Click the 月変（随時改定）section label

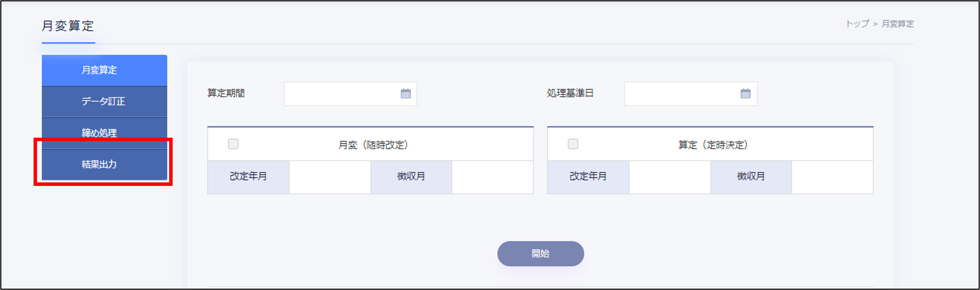373,145
